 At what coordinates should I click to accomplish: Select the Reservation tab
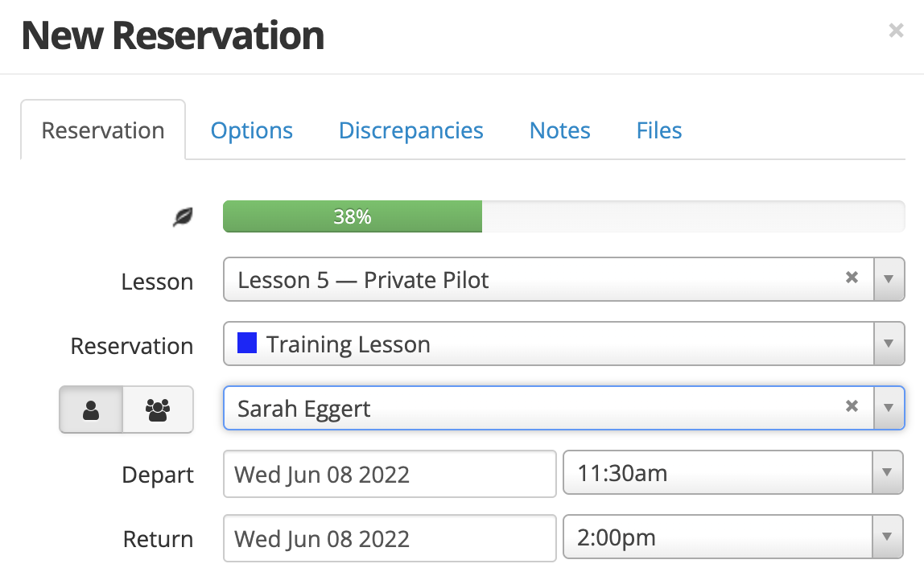tap(103, 130)
